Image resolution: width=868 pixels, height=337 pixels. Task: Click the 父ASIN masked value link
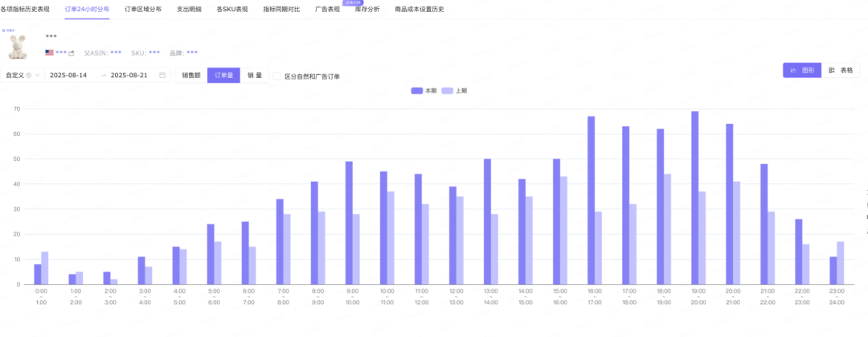point(116,52)
